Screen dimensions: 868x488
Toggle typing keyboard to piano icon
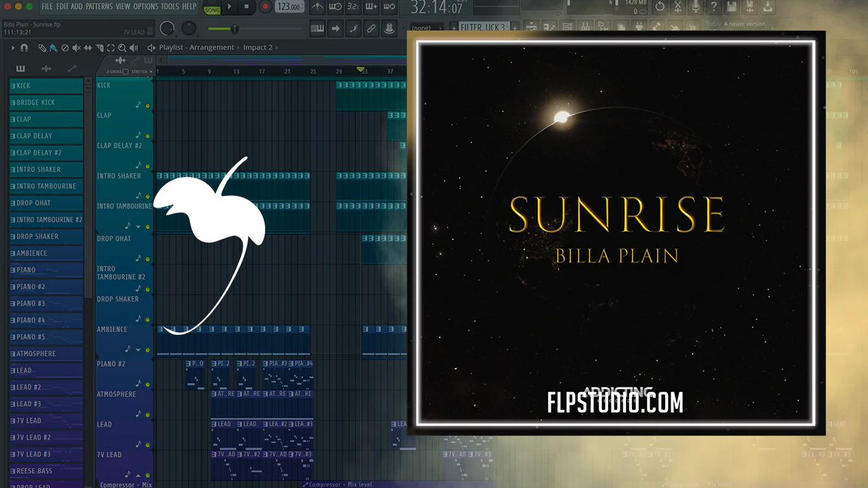coord(317,28)
